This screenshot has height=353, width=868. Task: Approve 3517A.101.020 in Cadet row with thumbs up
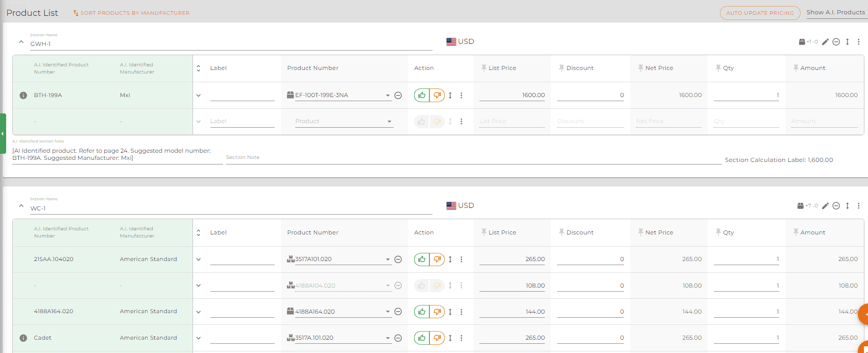[x=422, y=338]
